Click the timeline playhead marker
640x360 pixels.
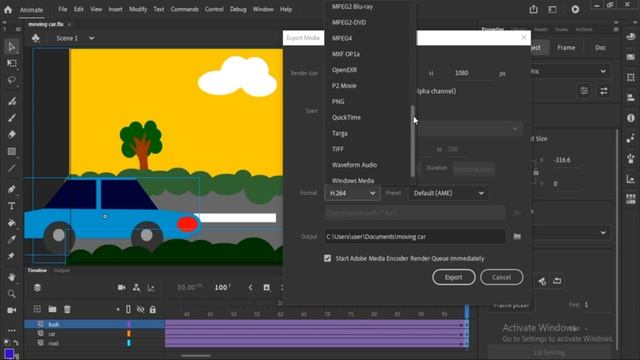pos(467,312)
